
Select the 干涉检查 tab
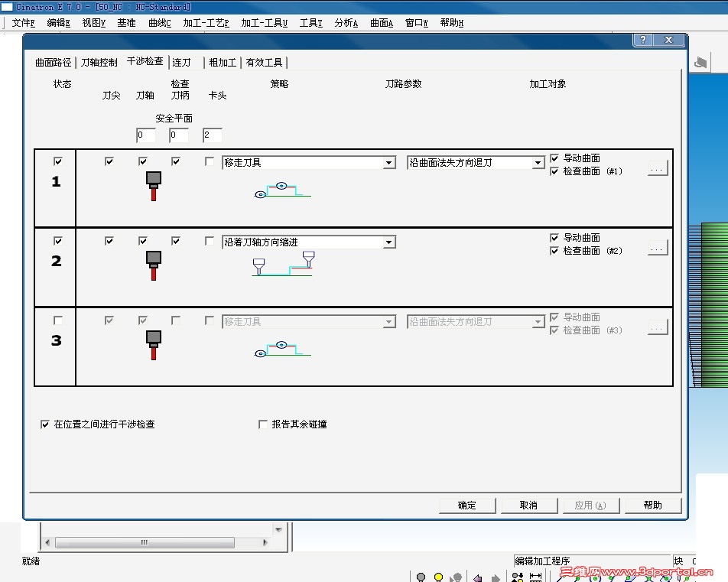[145, 61]
